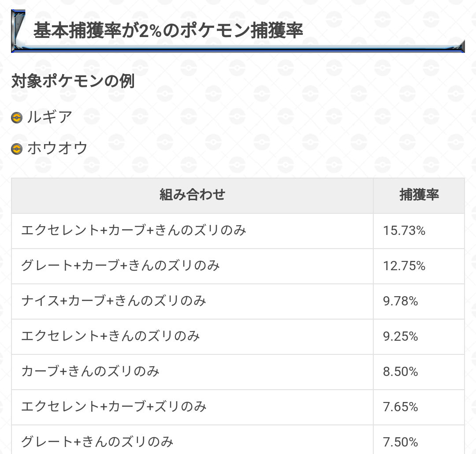Click the 基本捕獲率が2%のポケモン捕獲率 heading
The height and width of the screenshot is (454, 476).
click(168, 30)
